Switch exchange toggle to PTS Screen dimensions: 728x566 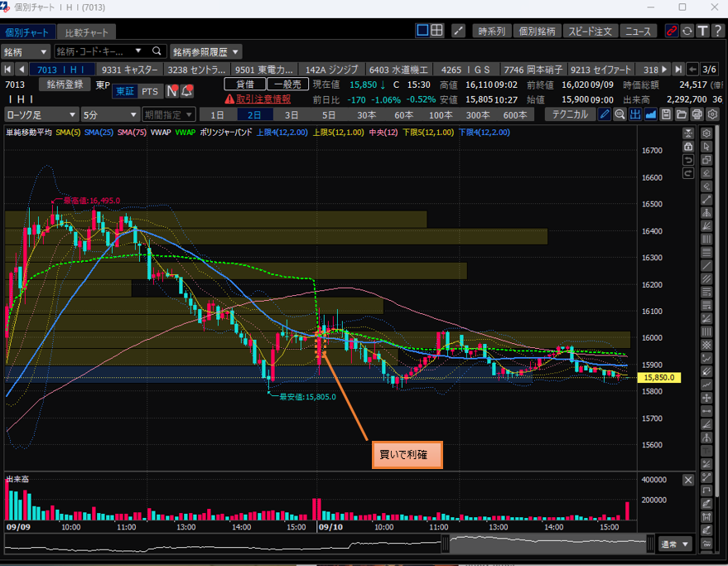tap(150, 91)
